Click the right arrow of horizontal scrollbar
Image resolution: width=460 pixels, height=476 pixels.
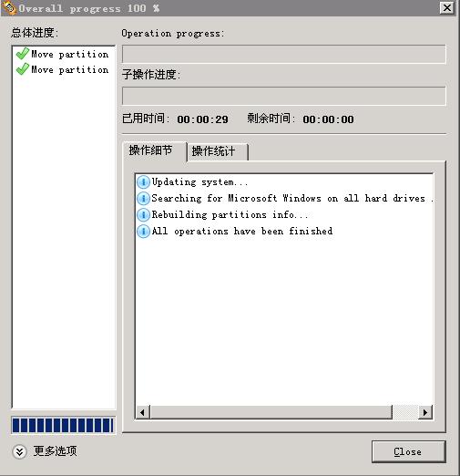point(425,412)
